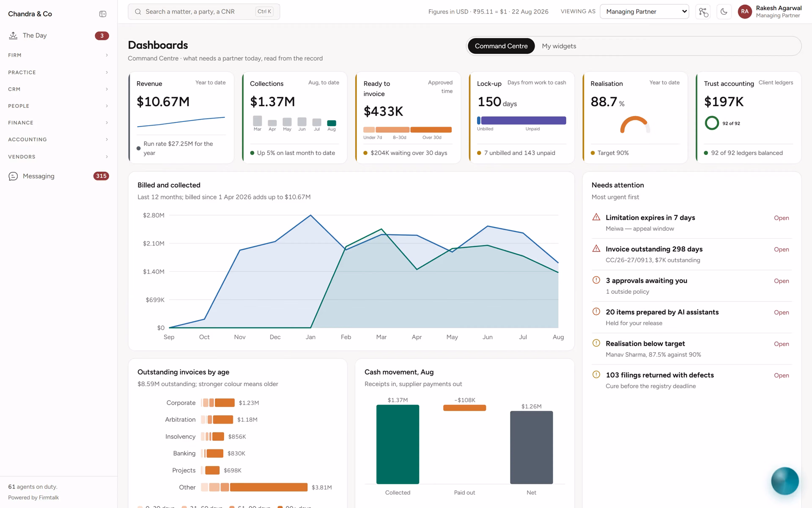Viewport: 812px width, 508px height.
Task: Expand the FIRM section
Action: (58, 55)
